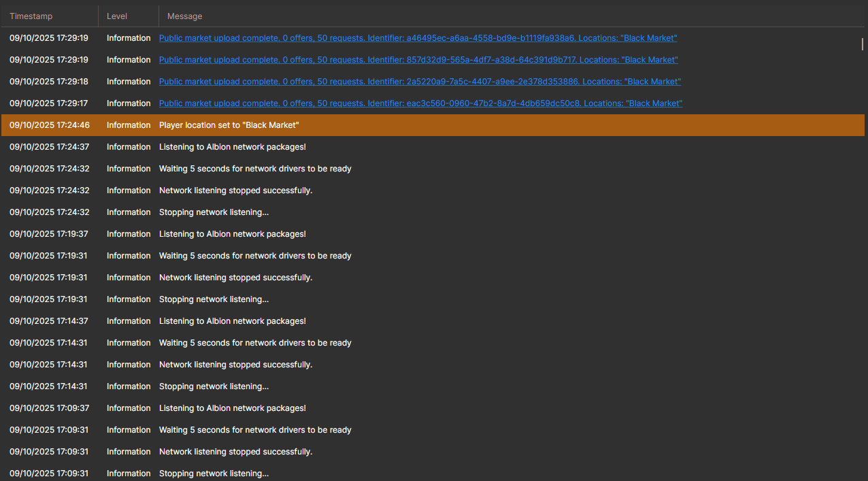Select 'Listening to Albion network packages' at 17:09:37
Screen dimensions: 868x481
232,408
